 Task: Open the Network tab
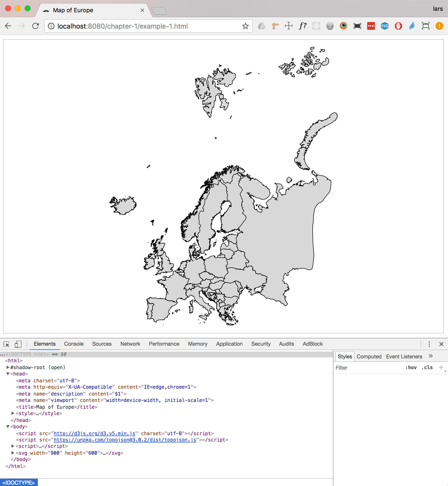130,344
